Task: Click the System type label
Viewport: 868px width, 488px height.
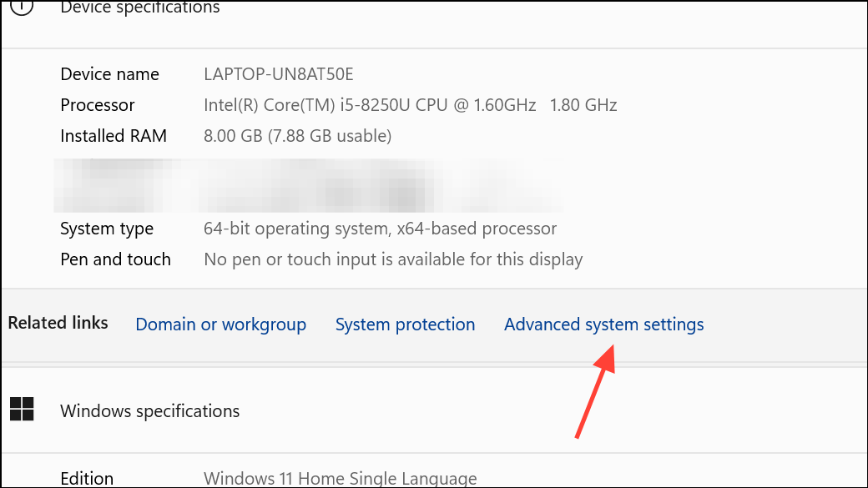Action: point(107,229)
